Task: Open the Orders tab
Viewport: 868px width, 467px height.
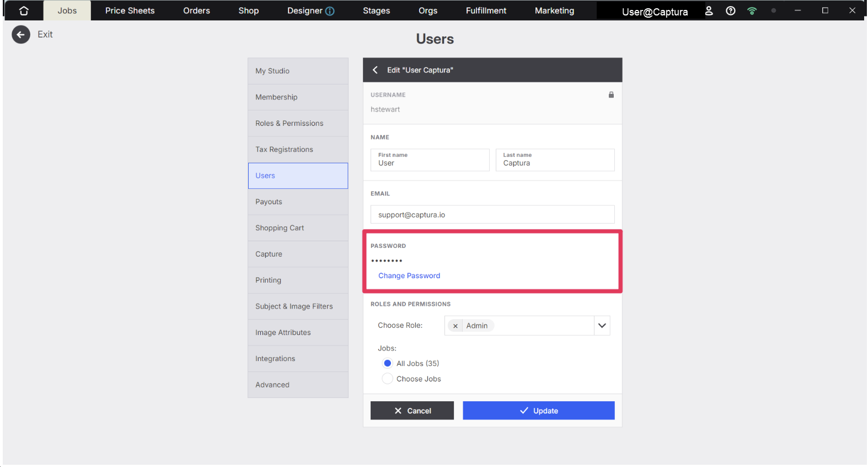Action: click(x=197, y=10)
